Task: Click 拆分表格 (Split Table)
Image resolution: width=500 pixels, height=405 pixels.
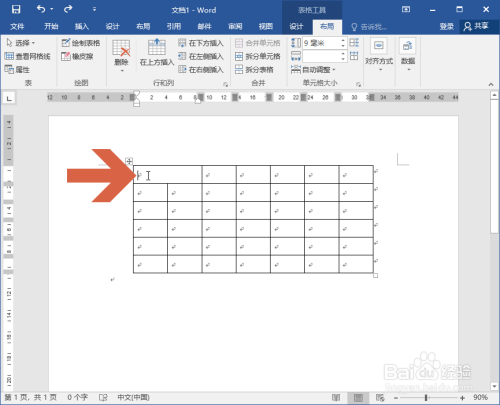Action: click(x=254, y=70)
